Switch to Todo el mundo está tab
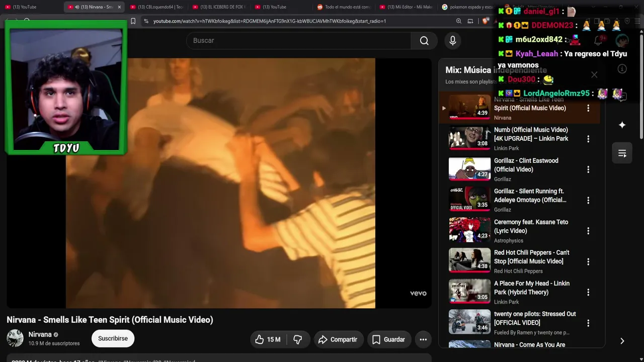This screenshot has height=362, width=644. 345,7
